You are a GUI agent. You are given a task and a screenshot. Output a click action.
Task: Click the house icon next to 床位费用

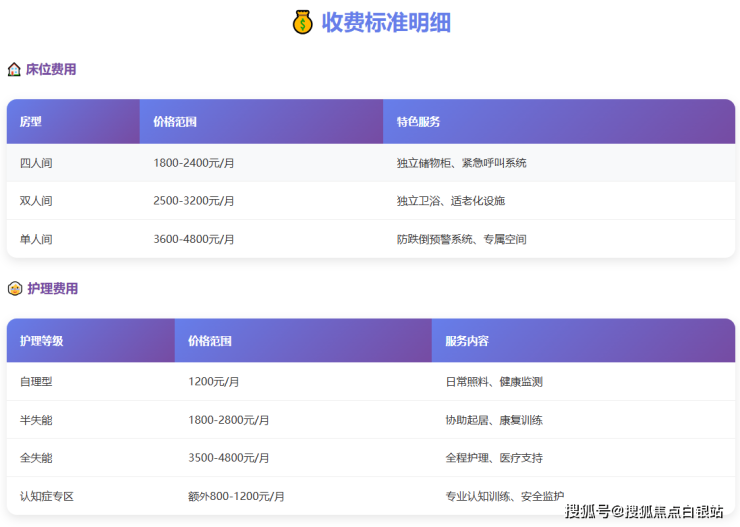tap(14, 70)
